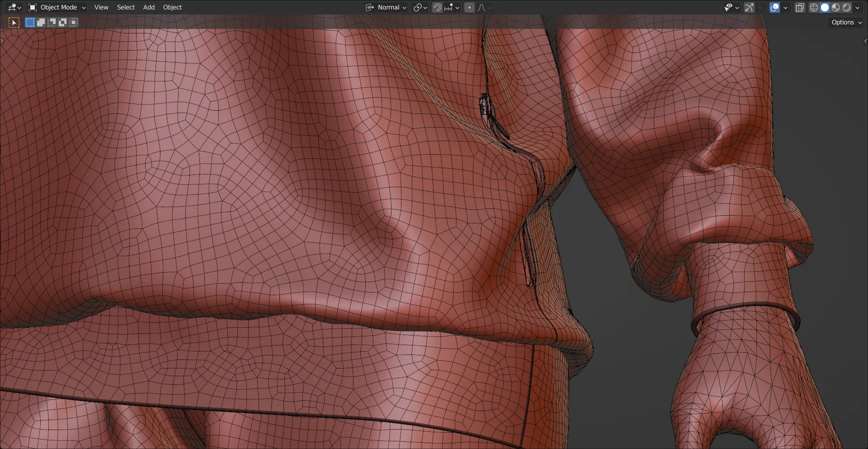Screen dimensions: 868x449
Task: Switch to rendered viewport shading
Action: tap(846, 7)
